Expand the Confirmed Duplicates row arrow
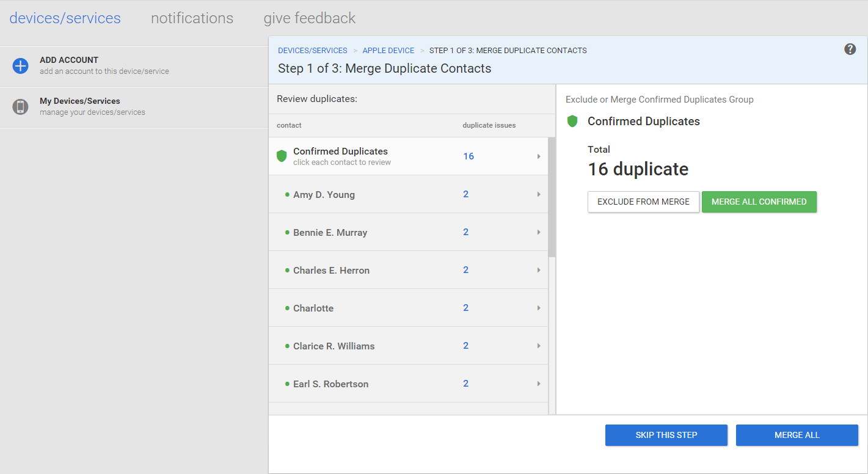The height and width of the screenshot is (474, 868). coord(539,156)
